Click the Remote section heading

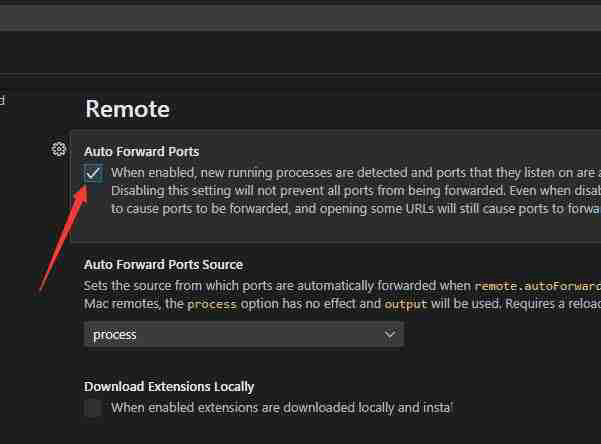point(127,109)
